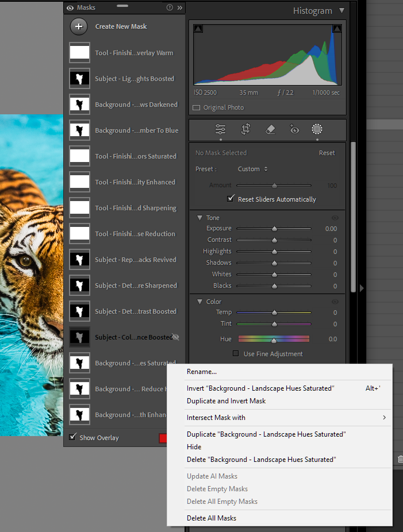Click the Reset button in mask panel
Image resolution: width=403 pixels, height=532 pixels.
coord(327,153)
